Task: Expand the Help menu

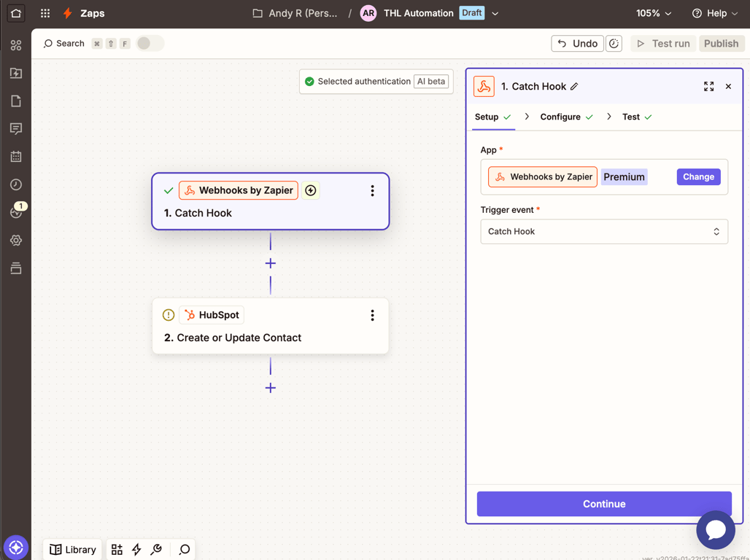Action: (x=715, y=13)
